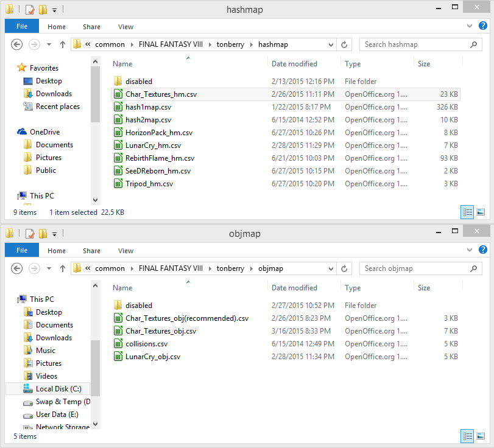The width and height of the screenshot is (494, 448).
Task: Select hash1map.csv file
Action: [x=286, y=107]
